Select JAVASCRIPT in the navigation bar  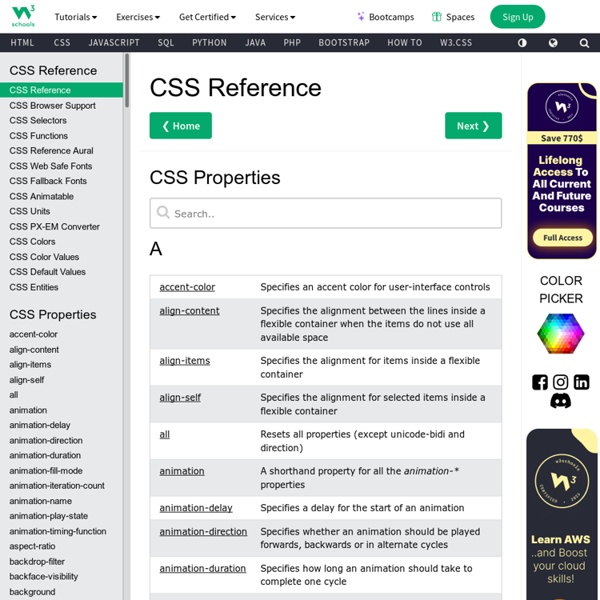tap(114, 43)
